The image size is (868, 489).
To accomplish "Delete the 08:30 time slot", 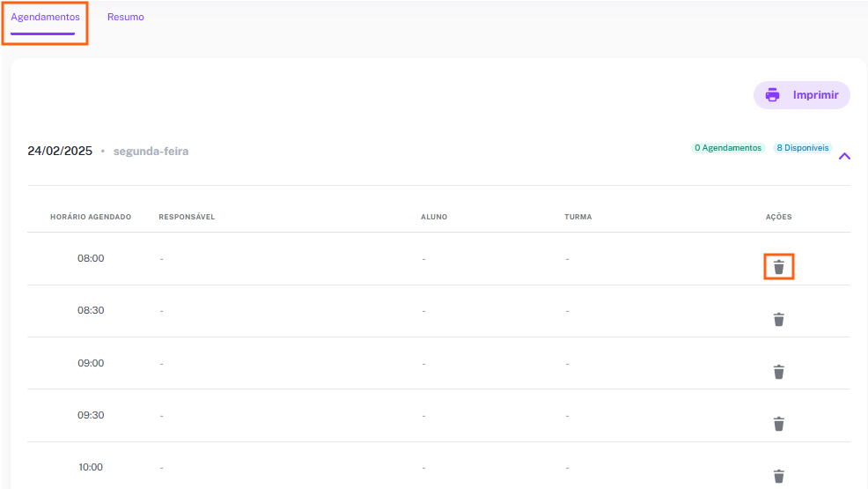I will [779, 319].
